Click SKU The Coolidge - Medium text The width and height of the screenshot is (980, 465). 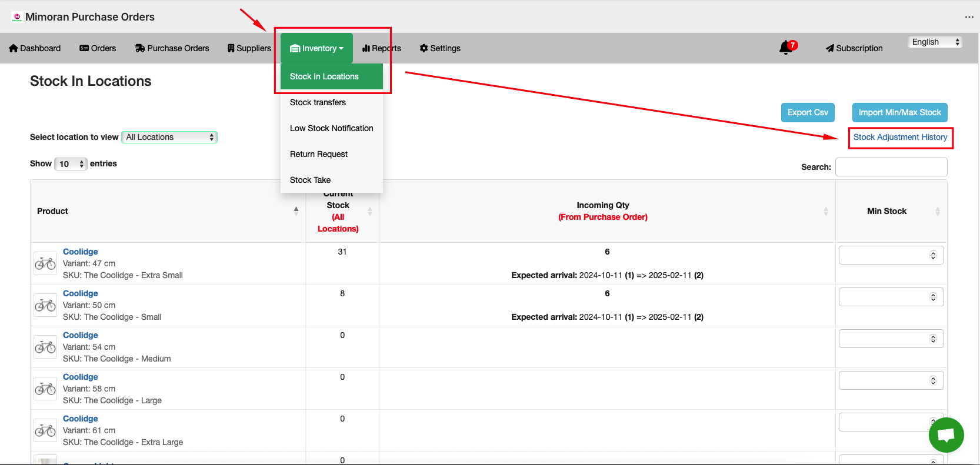pyautogui.click(x=117, y=359)
